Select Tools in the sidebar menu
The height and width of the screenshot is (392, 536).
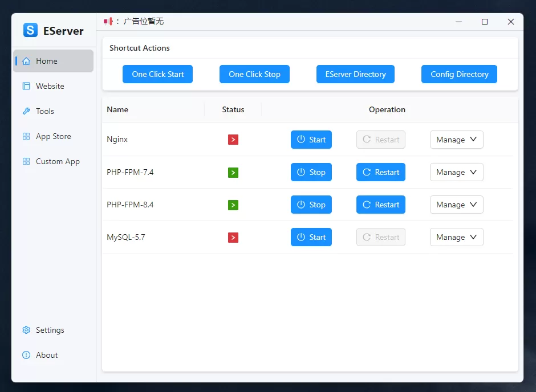25,111
